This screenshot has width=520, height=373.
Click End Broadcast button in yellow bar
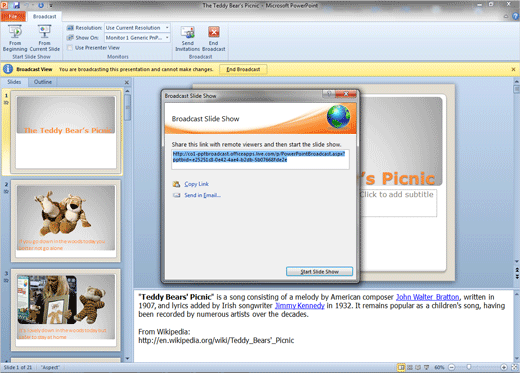tap(243, 69)
